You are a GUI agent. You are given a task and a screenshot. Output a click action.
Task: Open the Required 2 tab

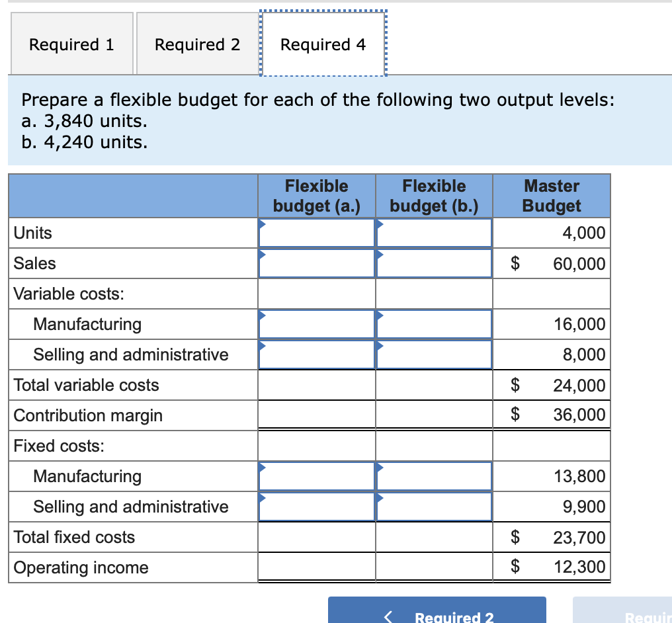(x=196, y=44)
